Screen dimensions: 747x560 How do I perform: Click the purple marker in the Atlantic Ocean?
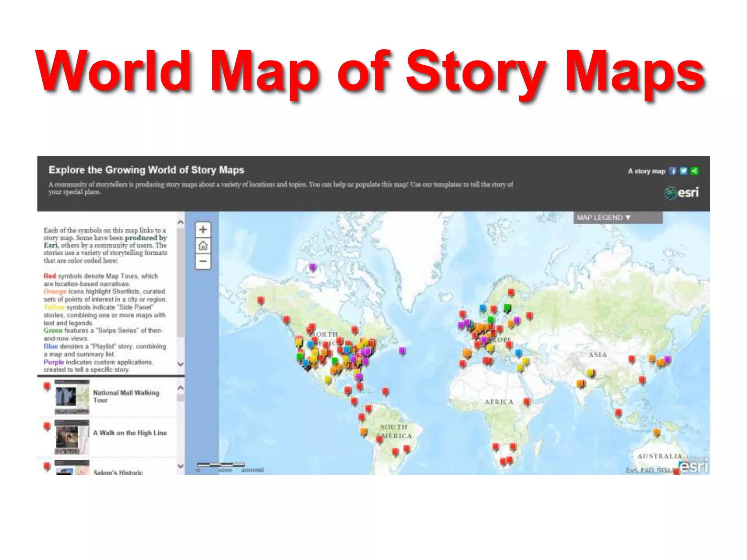[x=402, y=351]
